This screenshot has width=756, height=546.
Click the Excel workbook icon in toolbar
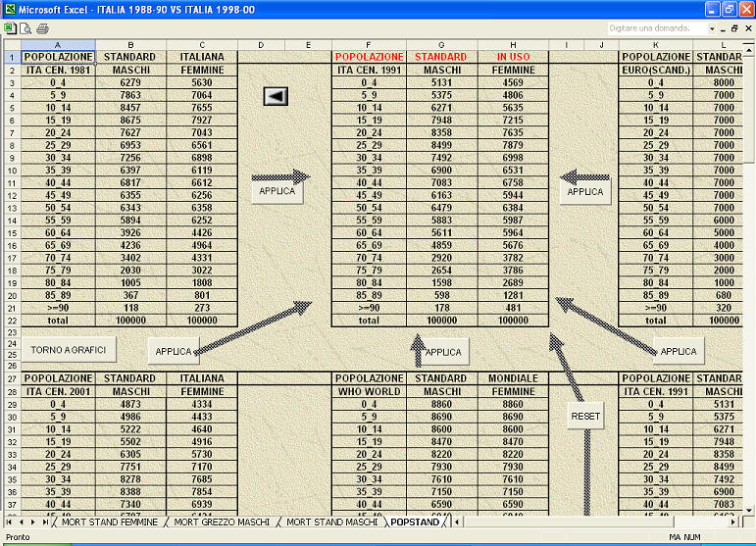click(x=10, y=28)
